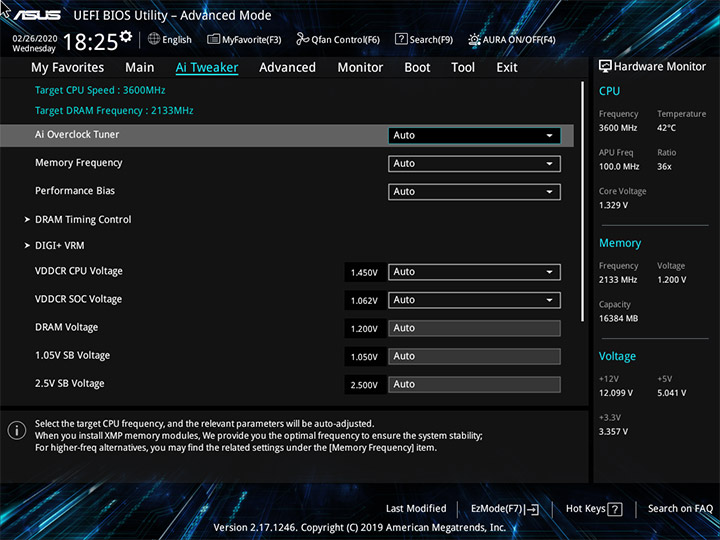Click Search on FAQ link
The height and width of the screenshot is (540, 720).
680,509
